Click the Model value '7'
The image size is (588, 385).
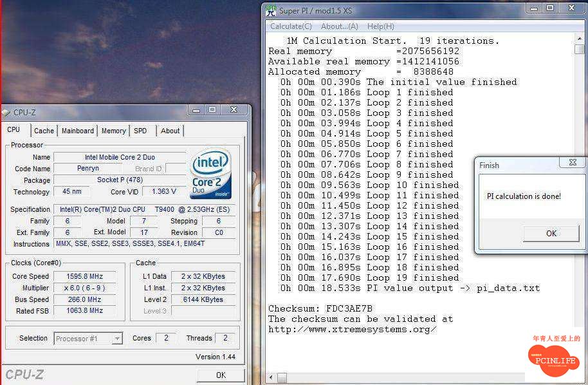pyautogui.click(x=144, y=221)
